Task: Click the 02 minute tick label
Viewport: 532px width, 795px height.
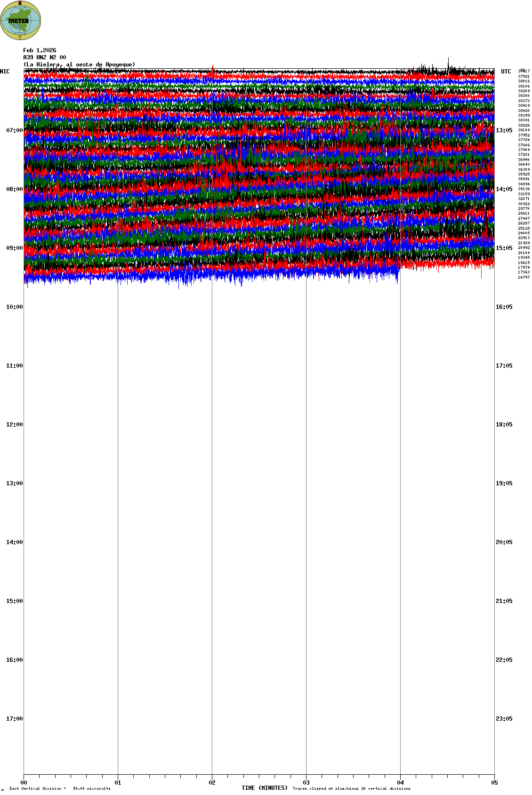Action: (212, 783)
